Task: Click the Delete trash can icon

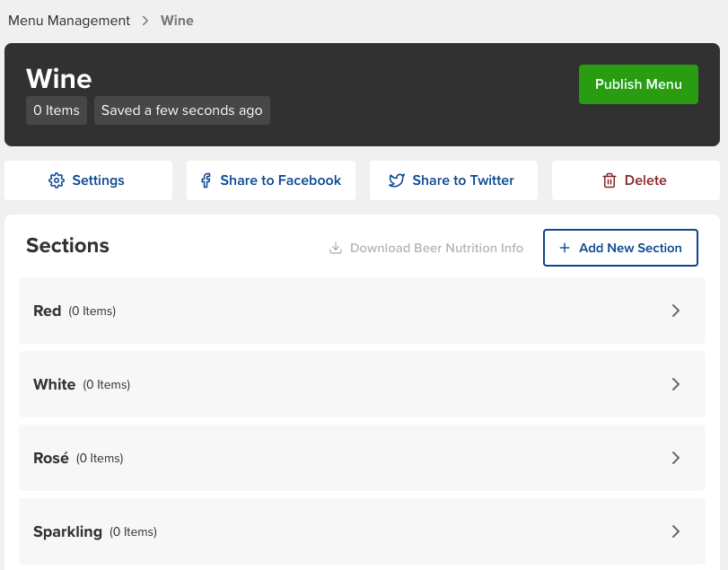Action: point(610,180)
